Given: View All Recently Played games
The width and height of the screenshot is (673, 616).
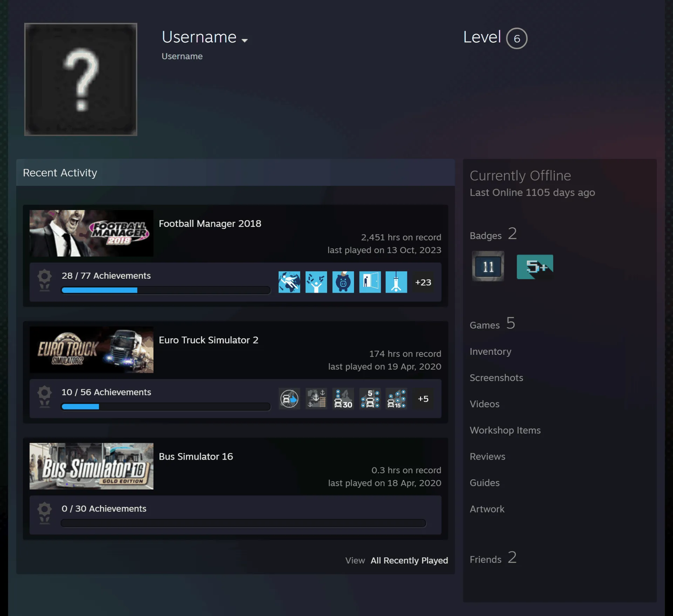Looking at the screenshot, I should point(409,560).
